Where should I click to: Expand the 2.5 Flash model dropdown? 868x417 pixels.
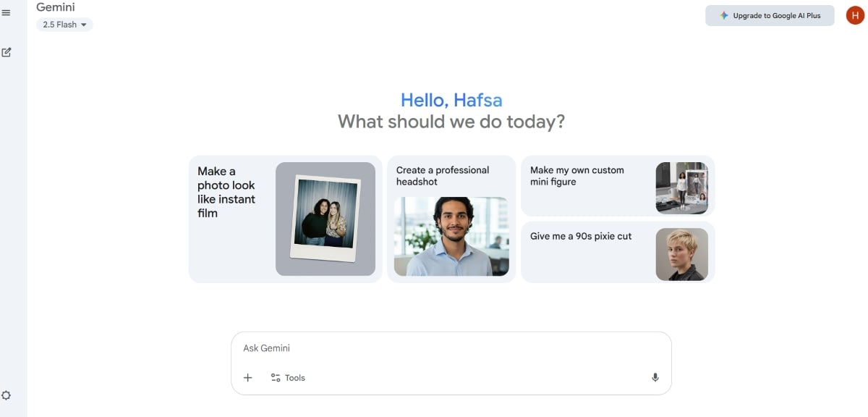[64, 25]
